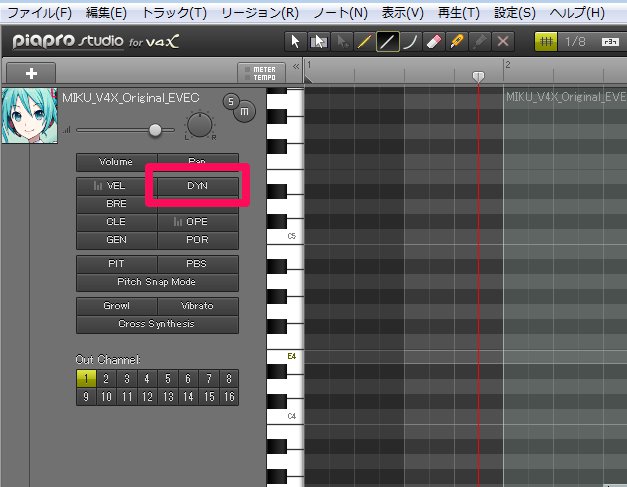The image size is (627, 487).
Task: Open the 表示(V) menu
Action: click(402, 13)
